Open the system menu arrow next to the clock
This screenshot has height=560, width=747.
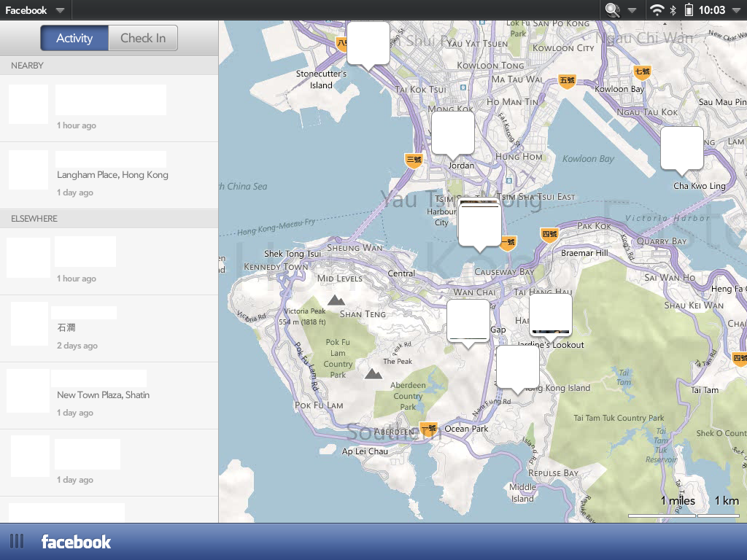pyautogui.click(x=737, y=10)
